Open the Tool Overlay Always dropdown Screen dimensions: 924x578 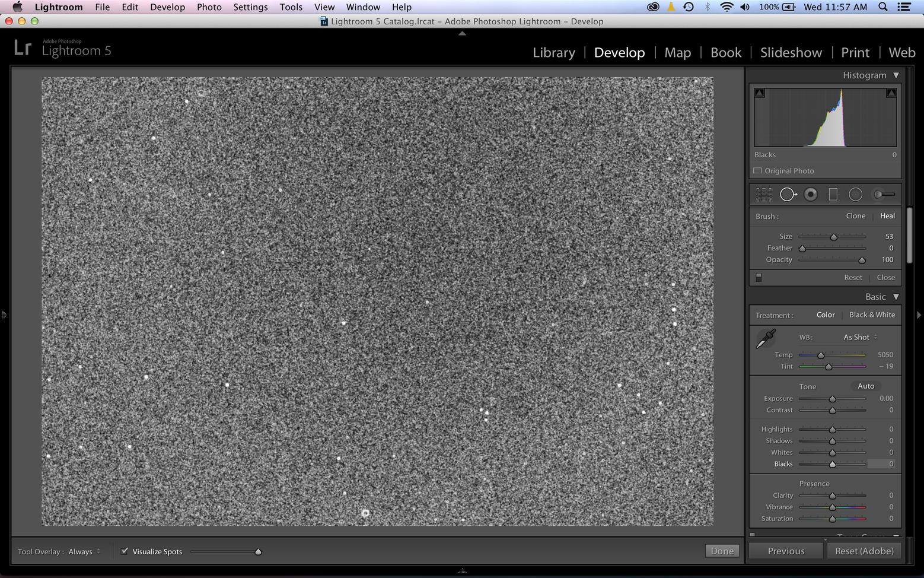coord(84,552)
